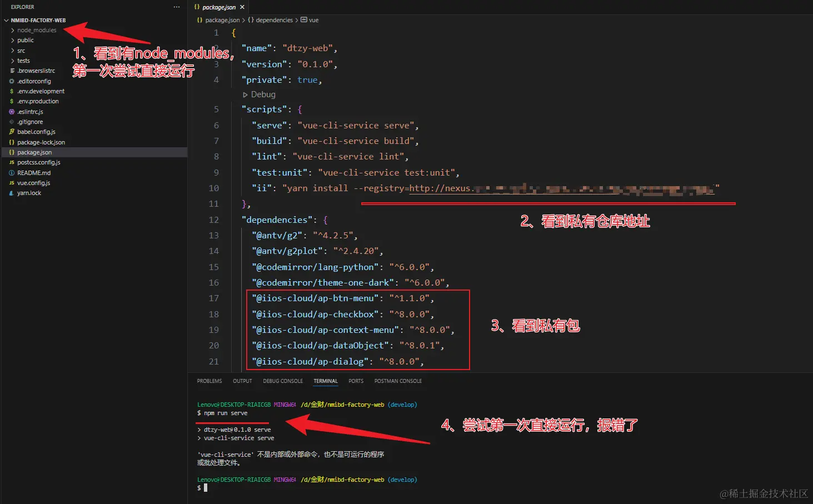813x504 pixels.
Task: Click the "@codemirror/lang-python" dependency line
Action: point(342,267)
